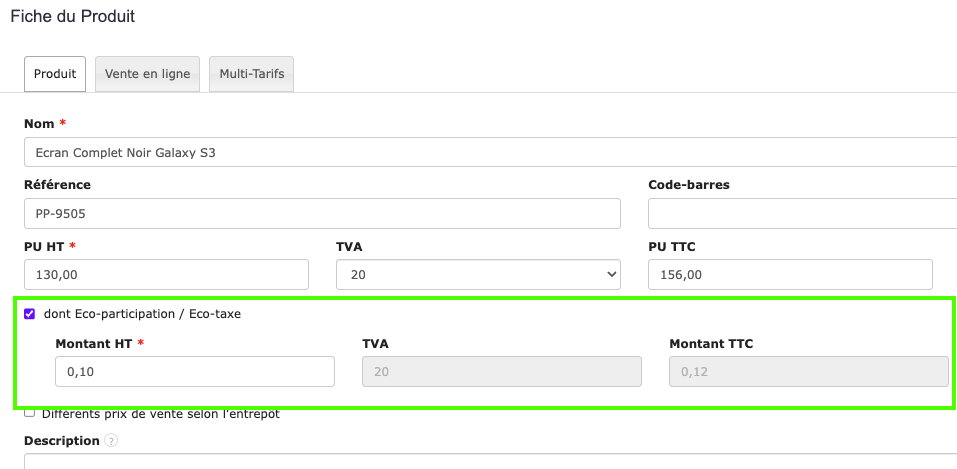Focus the Référence field PP-9505
The image size is (957, 469).
point(321,214)
